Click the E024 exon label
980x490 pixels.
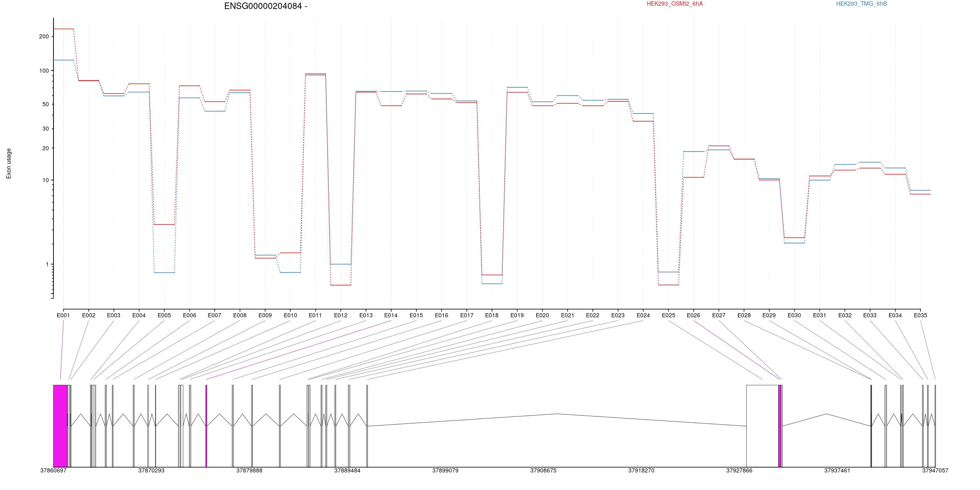643,315
